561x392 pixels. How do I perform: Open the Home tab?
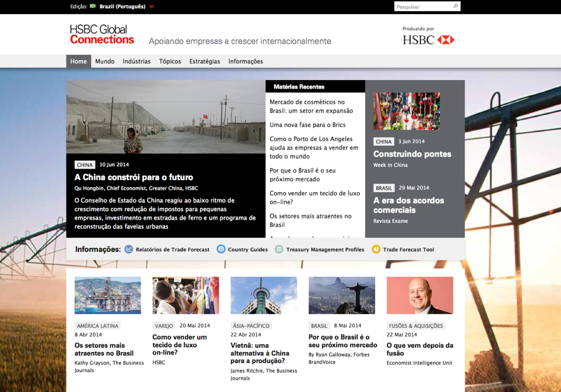(79, 61)
